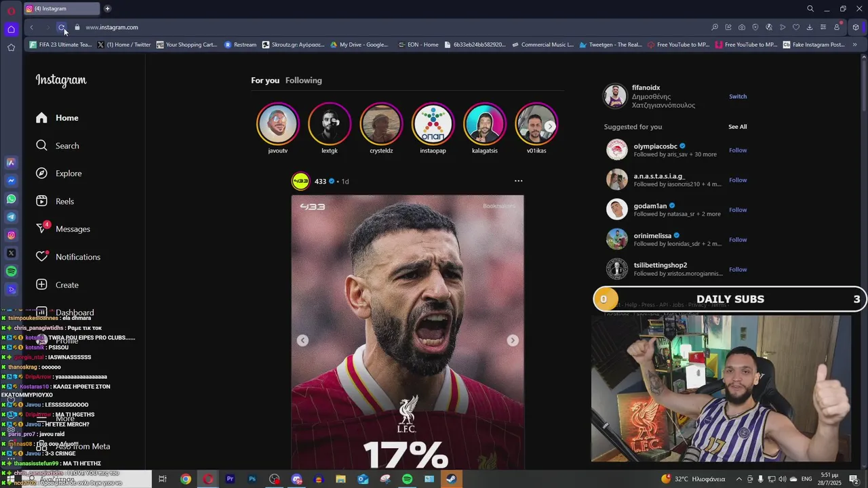The width and height of the screenshot is (868, 488).
Task: Open a new browser tab
Action: point(107,9)
